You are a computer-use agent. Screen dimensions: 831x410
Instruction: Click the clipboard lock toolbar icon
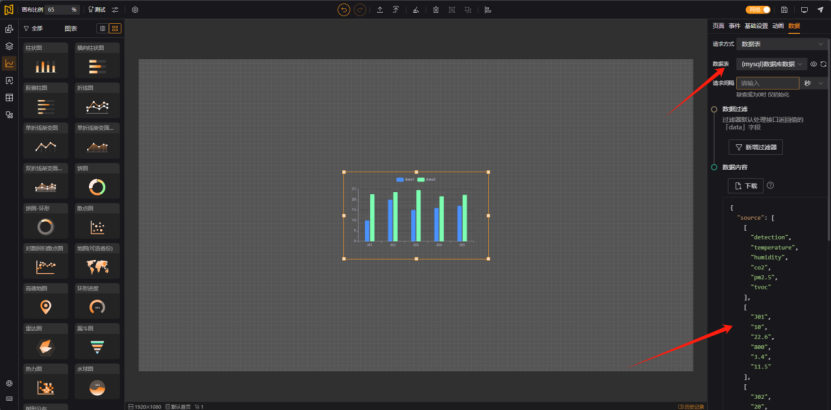[x=436, y=10]
